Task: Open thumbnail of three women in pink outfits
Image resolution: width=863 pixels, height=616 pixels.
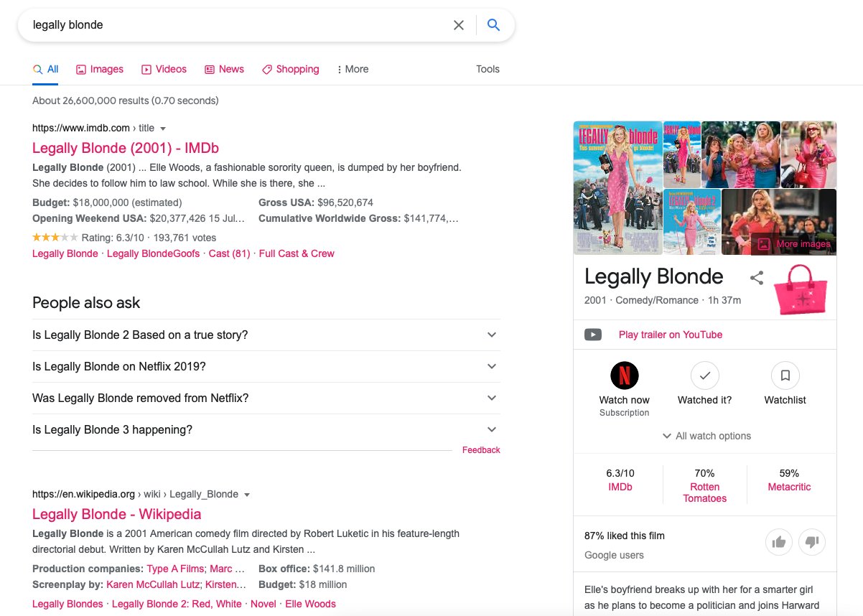Action: [x=741, y=154]
